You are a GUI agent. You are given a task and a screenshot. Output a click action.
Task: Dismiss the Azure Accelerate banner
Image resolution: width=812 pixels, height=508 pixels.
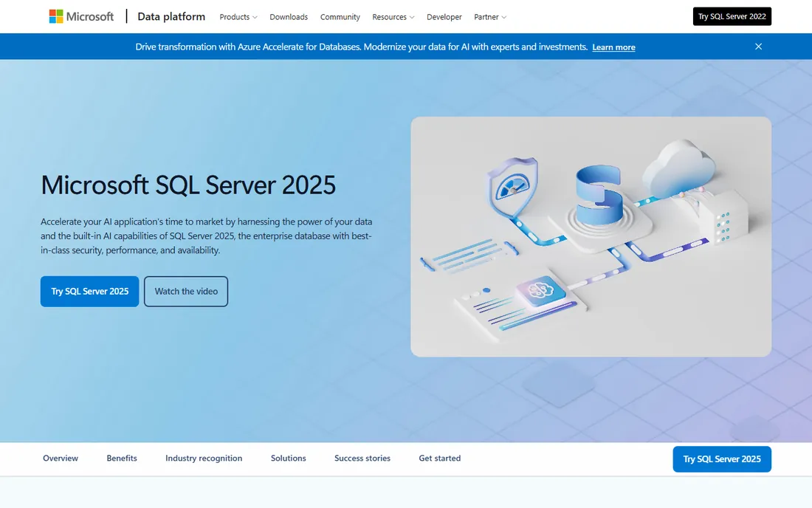tap(758, 47)
